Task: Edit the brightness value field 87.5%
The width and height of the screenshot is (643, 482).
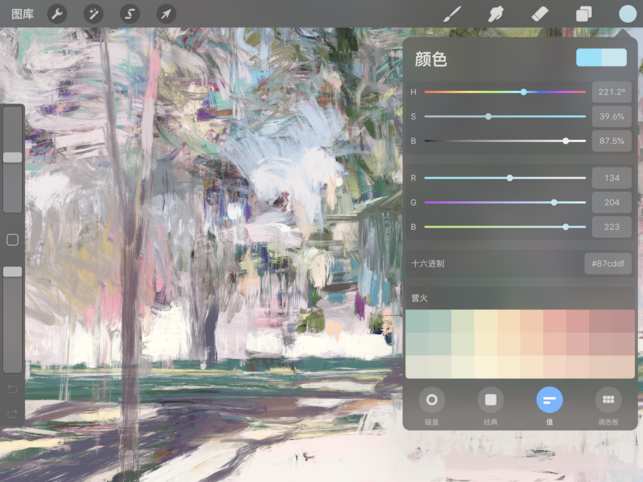Action: click(611, 141)
